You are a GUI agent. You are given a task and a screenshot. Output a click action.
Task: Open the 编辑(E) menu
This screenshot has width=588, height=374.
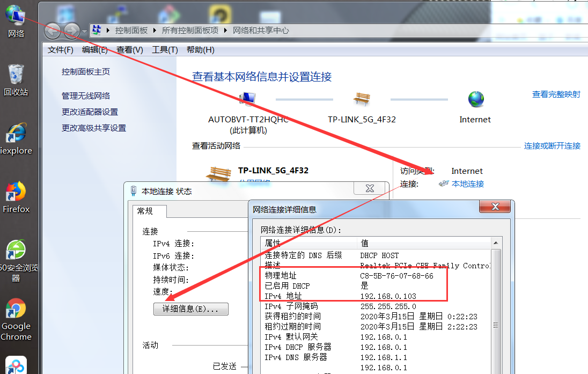(95, 50)
